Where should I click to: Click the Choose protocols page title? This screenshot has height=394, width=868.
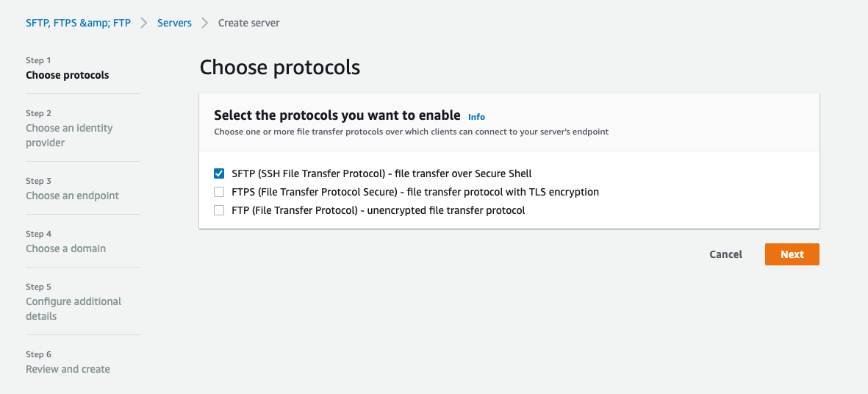279,68
